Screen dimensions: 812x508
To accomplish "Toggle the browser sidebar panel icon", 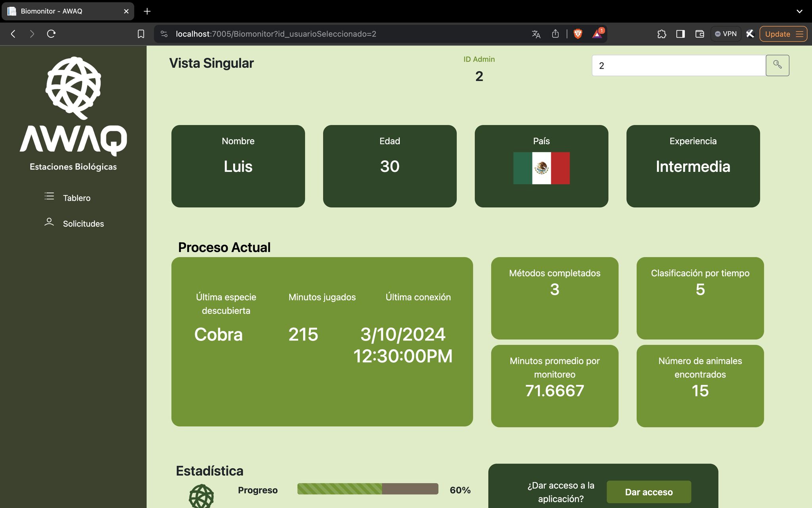I will point(680,34).
